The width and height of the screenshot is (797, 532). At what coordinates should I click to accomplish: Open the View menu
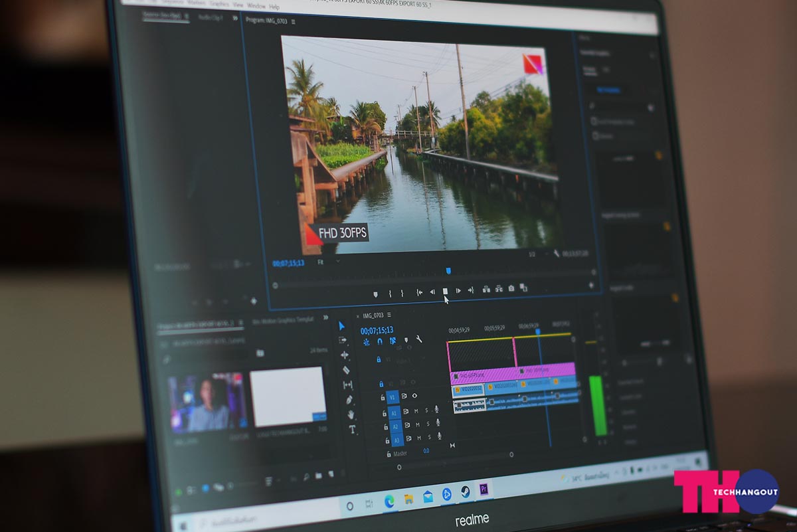(238, 5)
